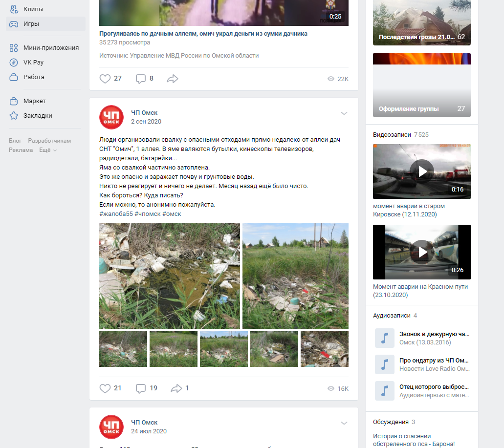Share the dump post via arrow icon

click(x=176, y=388)
